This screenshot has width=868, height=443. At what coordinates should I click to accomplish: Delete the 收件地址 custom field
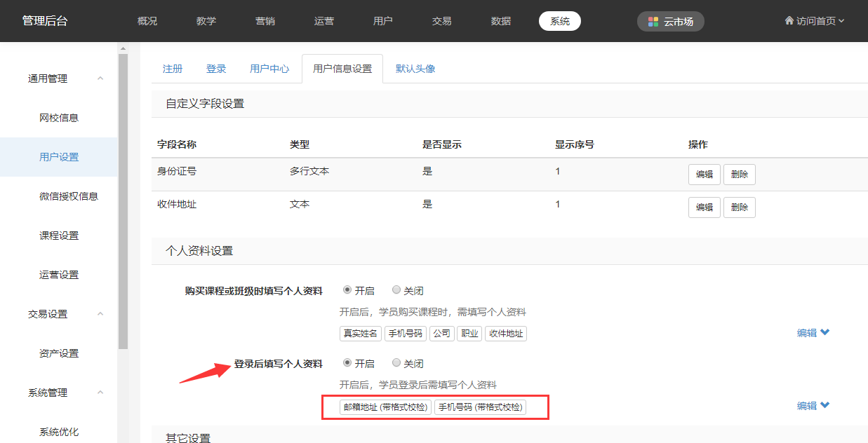click(739, 207)
